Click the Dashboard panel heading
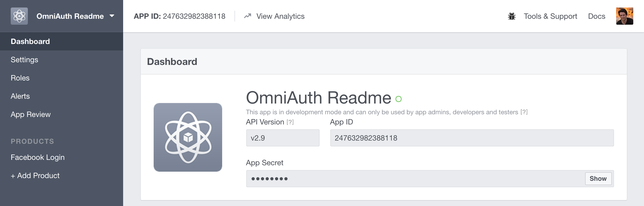 click(x=172, y=62)
